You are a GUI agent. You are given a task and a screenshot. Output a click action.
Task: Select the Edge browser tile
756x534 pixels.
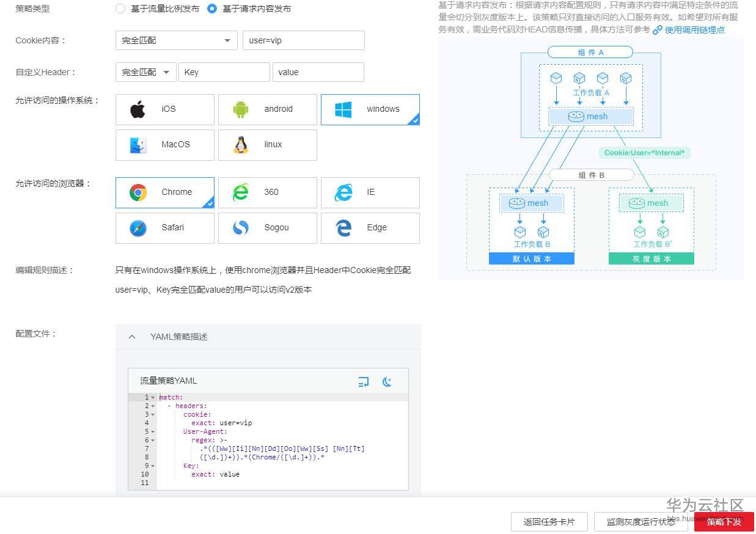[x=370, y=228]
